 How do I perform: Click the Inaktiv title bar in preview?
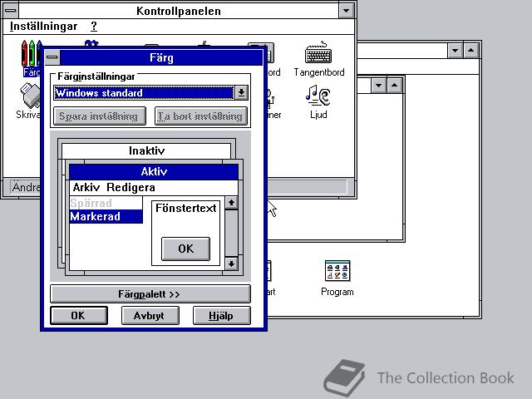pyautogui.click(x=146, y=150)
